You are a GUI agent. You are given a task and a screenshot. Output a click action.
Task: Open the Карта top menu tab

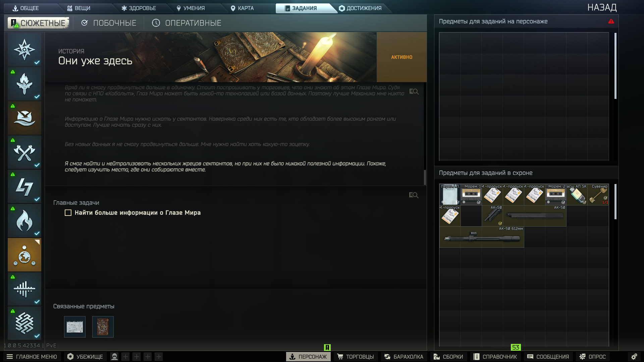(242, 8)
